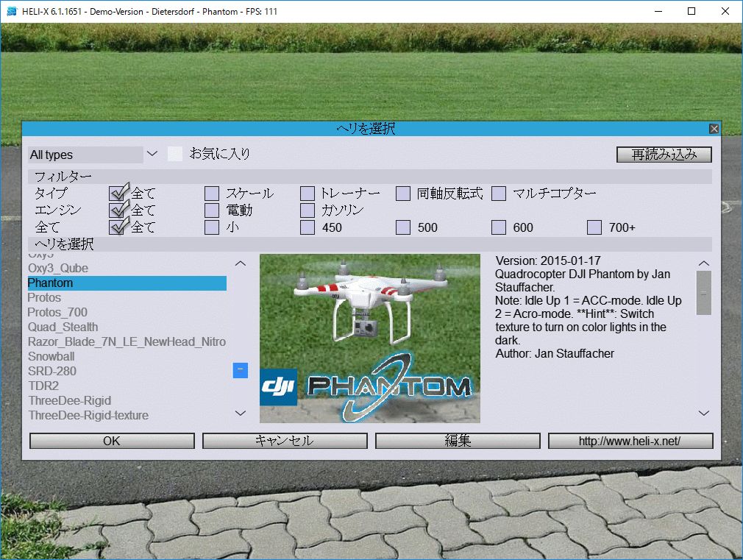Select Protos_700 in the heli list

click(x=127, y=313)
